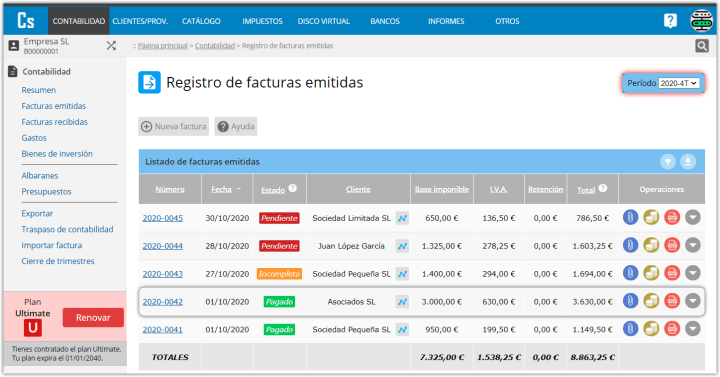This screenshot has height=377, width=720.
Task: Open the Período 2020-4T dropdown
Action: click(679, 83)
